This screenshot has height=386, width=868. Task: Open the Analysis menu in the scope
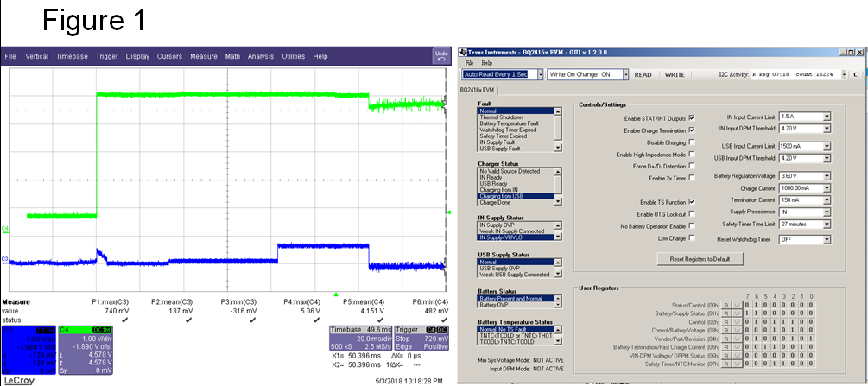click(261, 56)
